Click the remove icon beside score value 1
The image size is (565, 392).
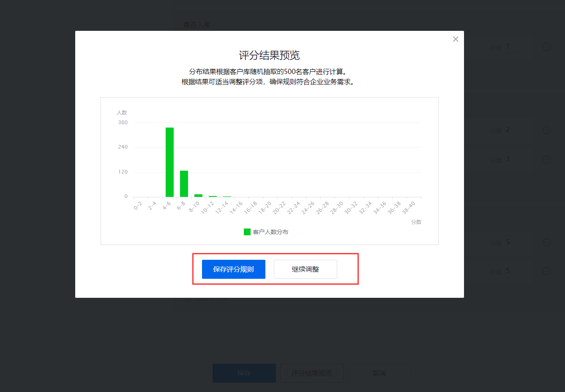coord(547,47)
